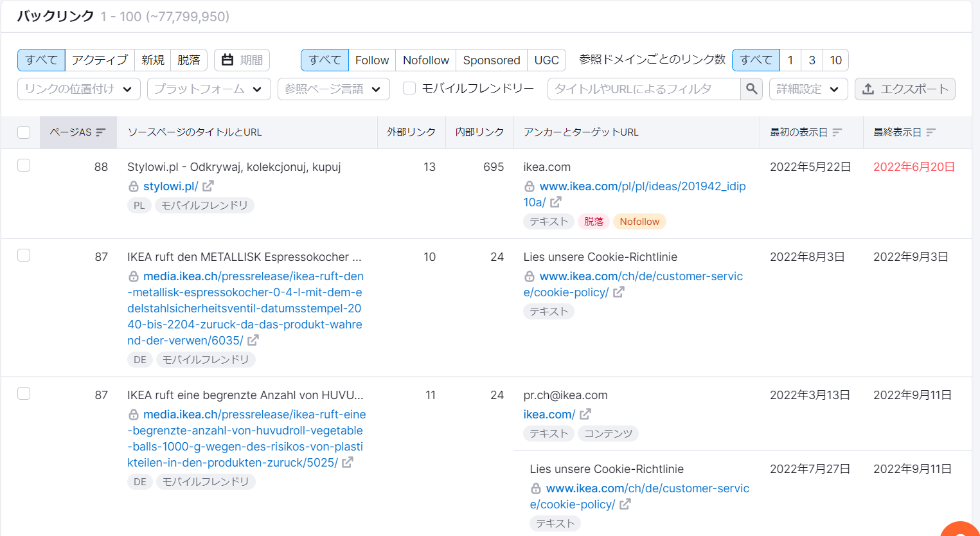The width and height of the screenshot is (980, 536).
Task: Enable モバイルフレンドリー checkbox filter
Action: coord(409,88)
